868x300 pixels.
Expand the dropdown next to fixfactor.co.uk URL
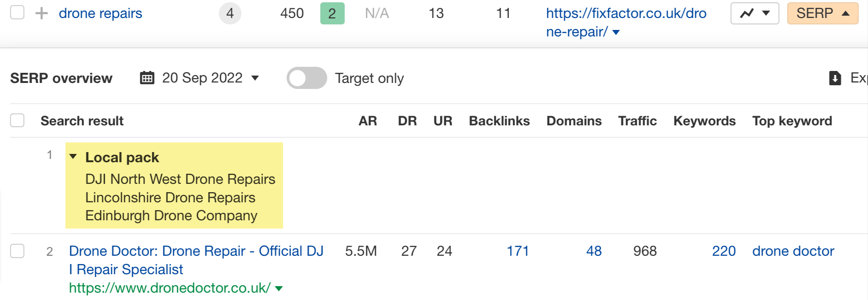pos(615,32)
